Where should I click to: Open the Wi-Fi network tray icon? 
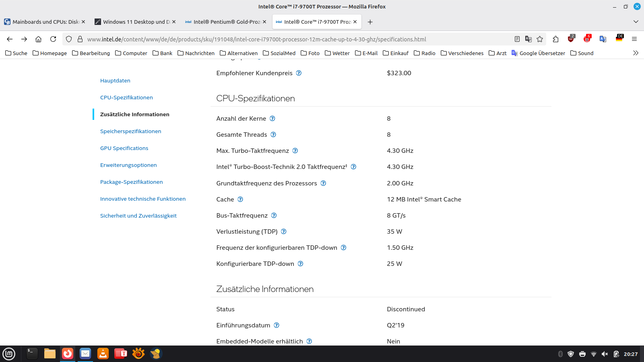593,354
